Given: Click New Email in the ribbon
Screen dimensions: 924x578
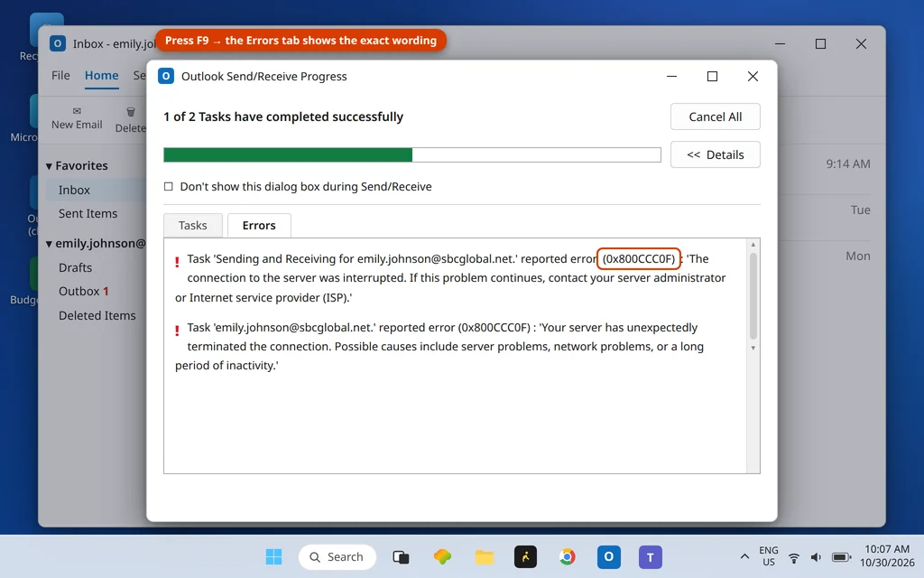Looking at the screenshot, I should click(x=77, y=118).
